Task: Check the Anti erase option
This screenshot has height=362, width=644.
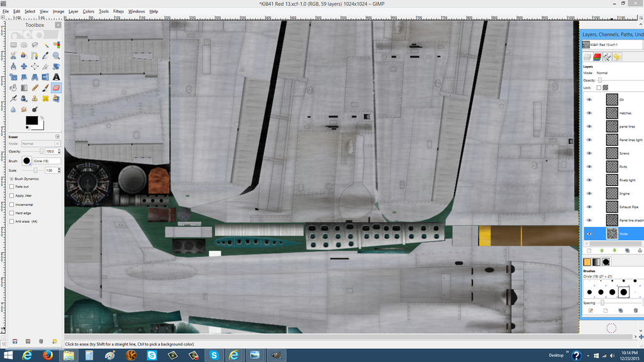Action: [11, 221]
